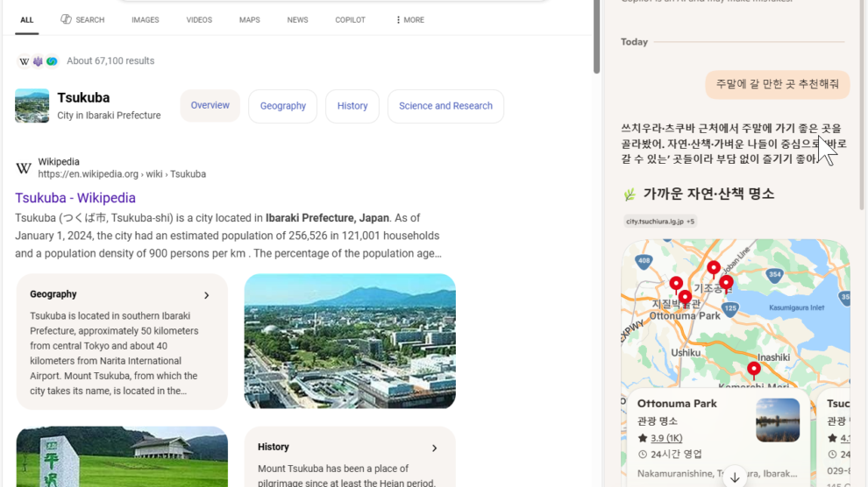Click the scroll-down arrow button in Copilot panel

click(735, 476)
